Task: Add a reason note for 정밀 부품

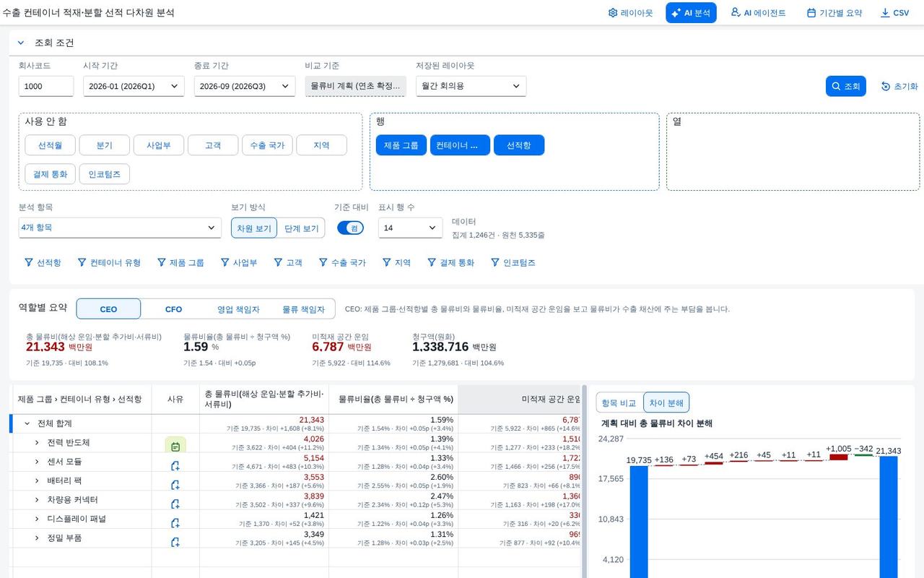Action: coord(175,541)
